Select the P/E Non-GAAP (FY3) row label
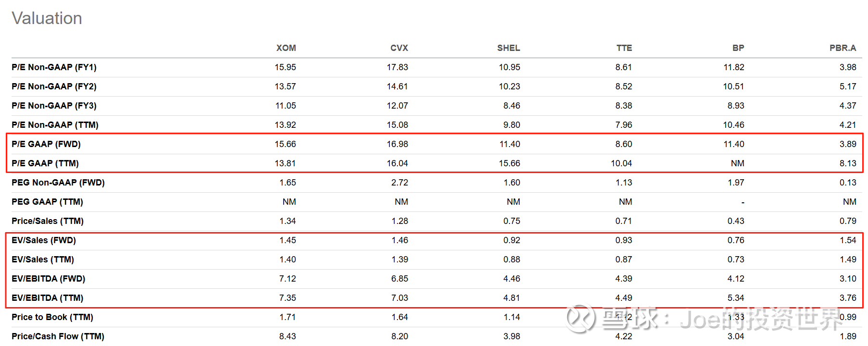Image resolution: width=868 pixels, height=346 pixels. [x=54, y=106]
